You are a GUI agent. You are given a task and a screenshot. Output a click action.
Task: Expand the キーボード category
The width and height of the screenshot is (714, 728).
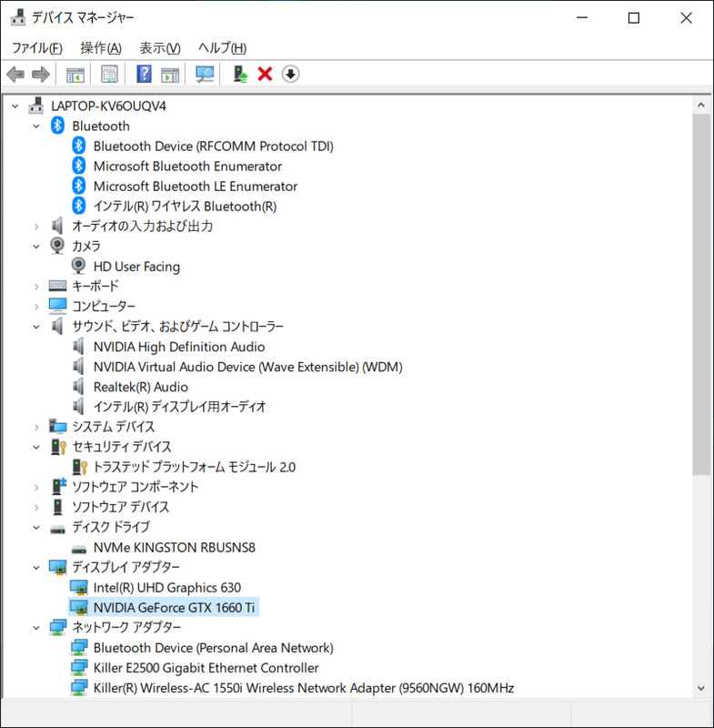[x=36, y=287]
